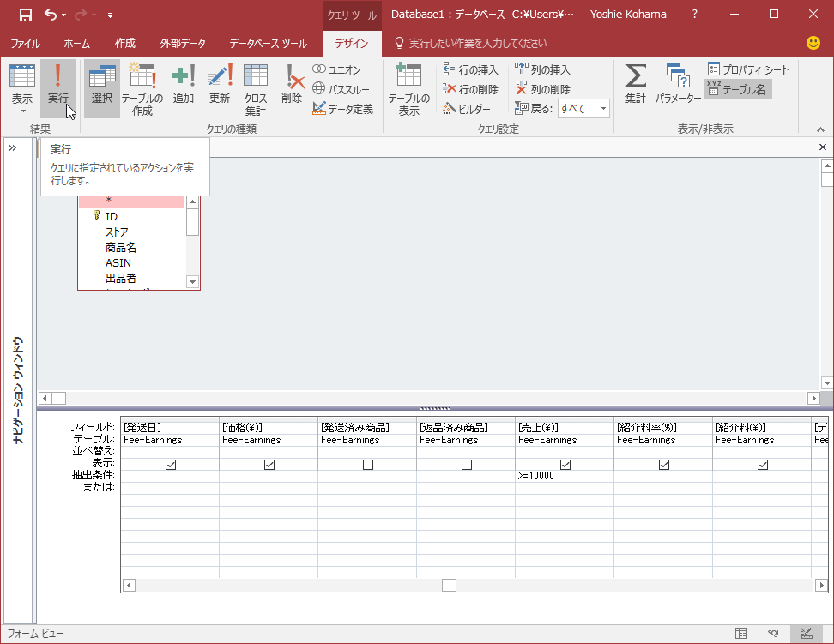Switch to the ホーム ribbon tab

coord(76,44)
